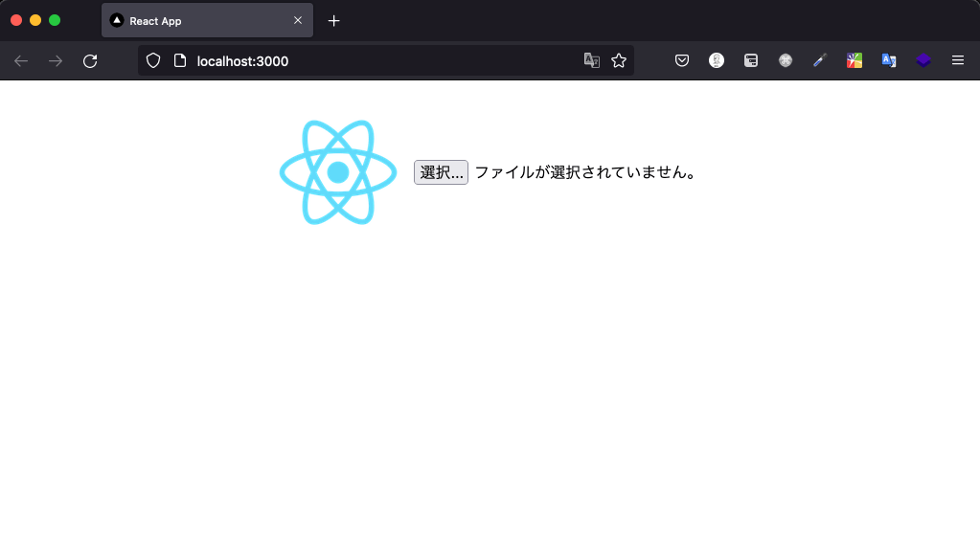Viewport: 980px width, 539px height.
Task: Focus the localhost:3000 address bar
Action: coord(386,60)
